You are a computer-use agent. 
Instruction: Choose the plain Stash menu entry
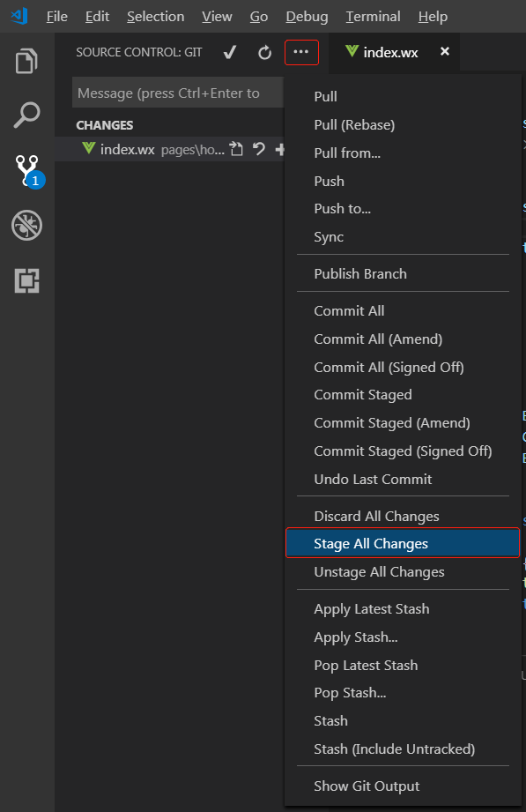click(403, 720)
